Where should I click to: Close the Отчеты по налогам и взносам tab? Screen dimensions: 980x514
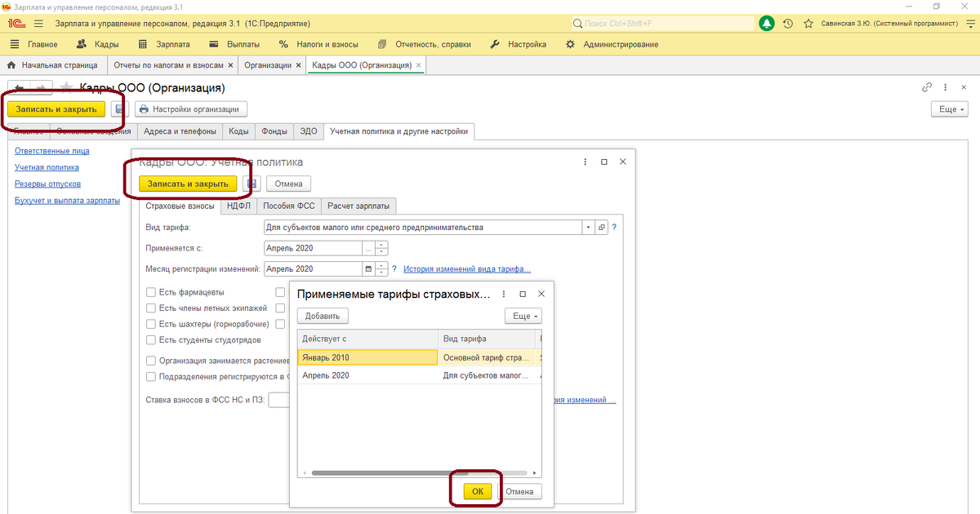tap(230, 64)
